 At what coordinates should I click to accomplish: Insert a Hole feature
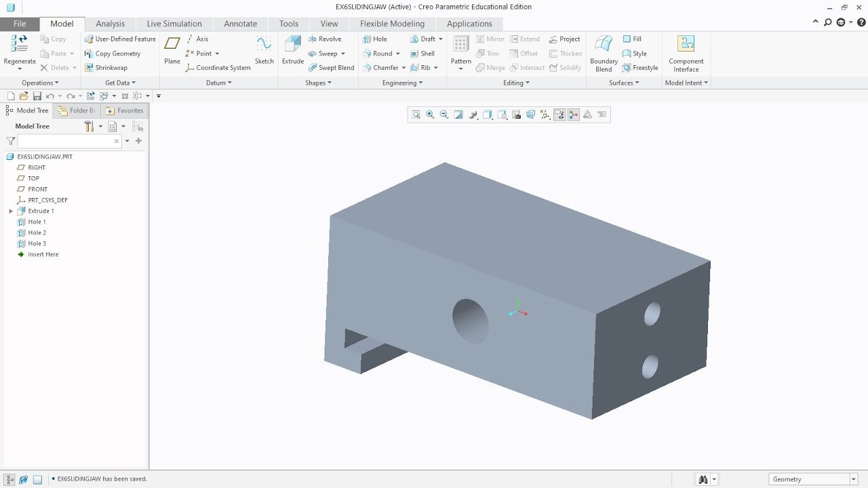tap(374, 39)
